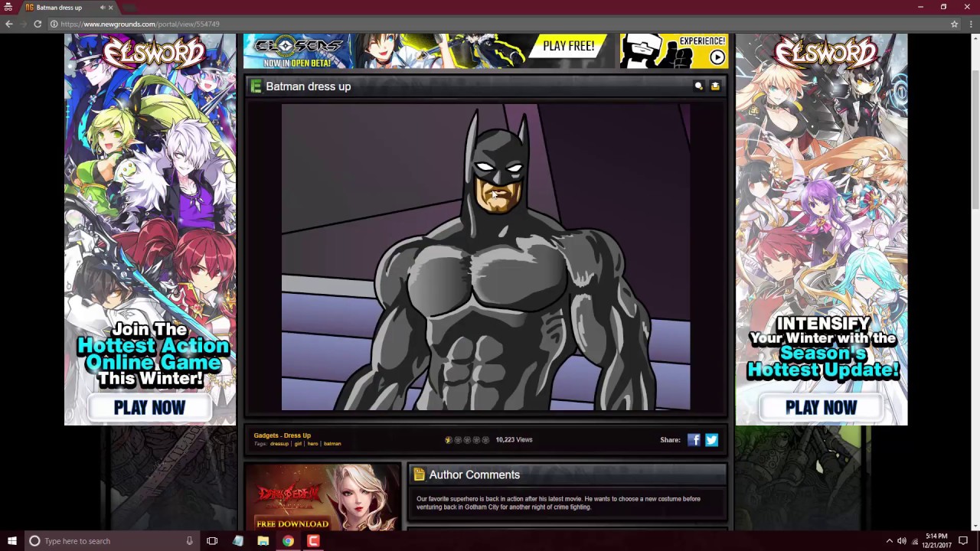Show hidden system tray icons
The height and width of the screenshot is (551, 980).
(x=889, y=541)
